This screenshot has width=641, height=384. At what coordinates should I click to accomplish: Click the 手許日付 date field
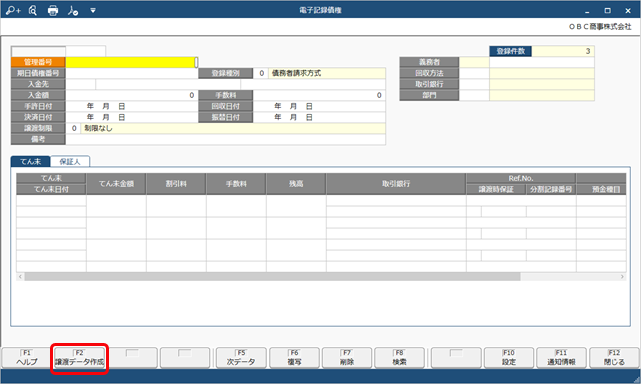click(132, 106)
